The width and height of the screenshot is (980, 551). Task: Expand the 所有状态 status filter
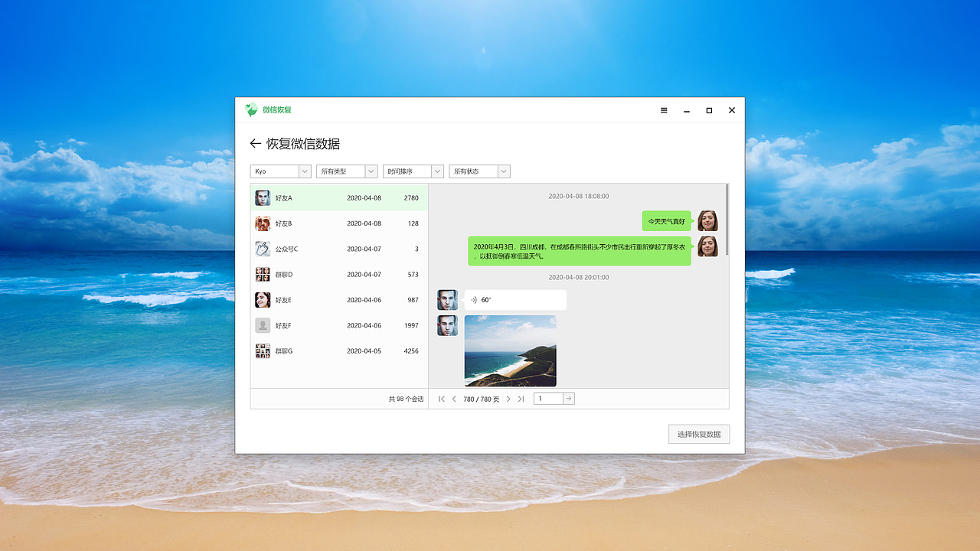click(x=479, y=171)
